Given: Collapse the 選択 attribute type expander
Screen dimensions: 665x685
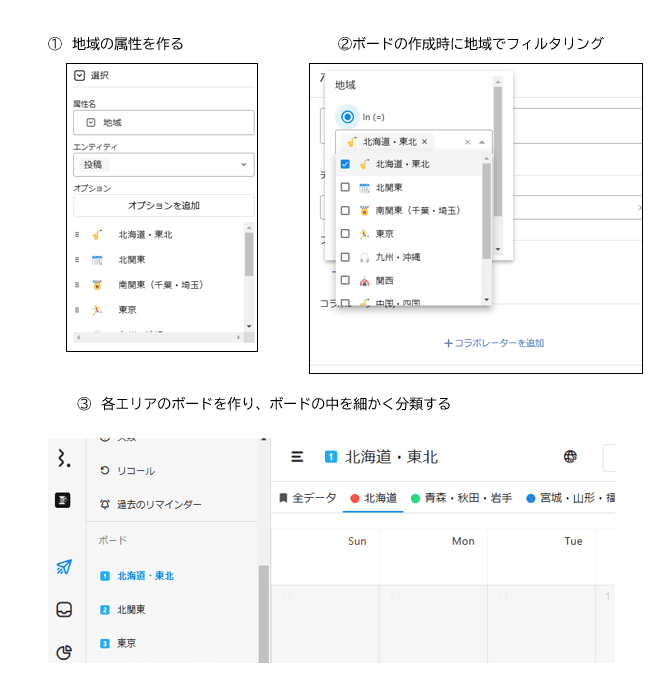Looking at the screenshot, I should coord(80,75).
